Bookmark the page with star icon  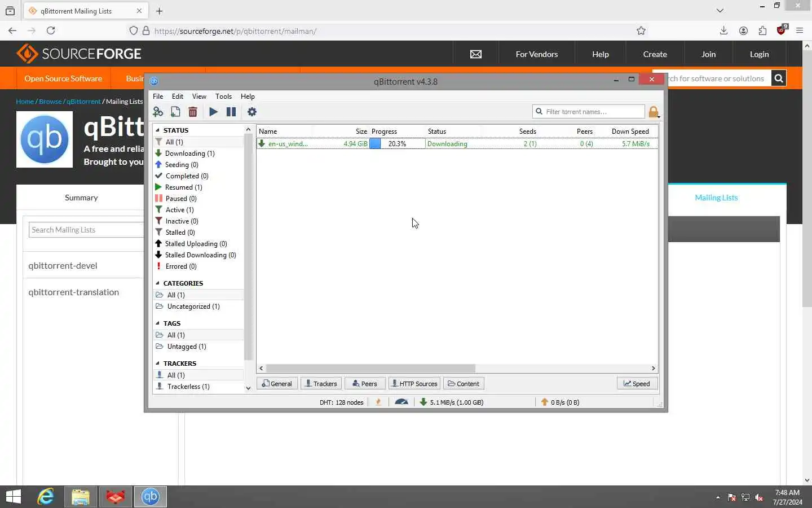(641, 31)
